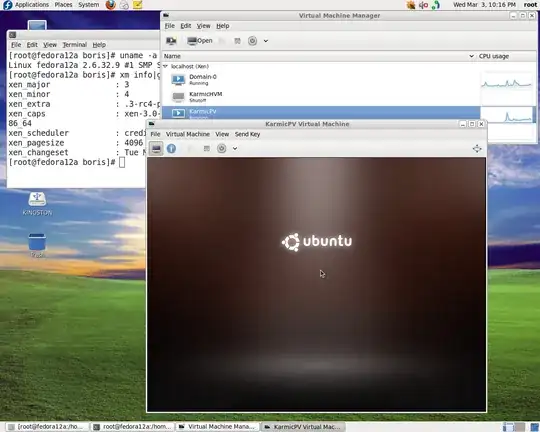Click the Open button in Virtual Machine Manager
This screenshot has height=432, width=540.
click(200, 41)
